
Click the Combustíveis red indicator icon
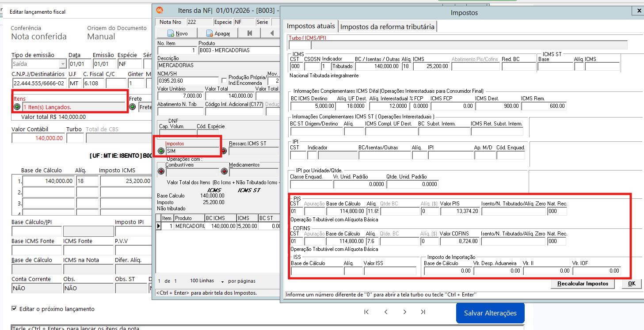[x=161, y=172]
